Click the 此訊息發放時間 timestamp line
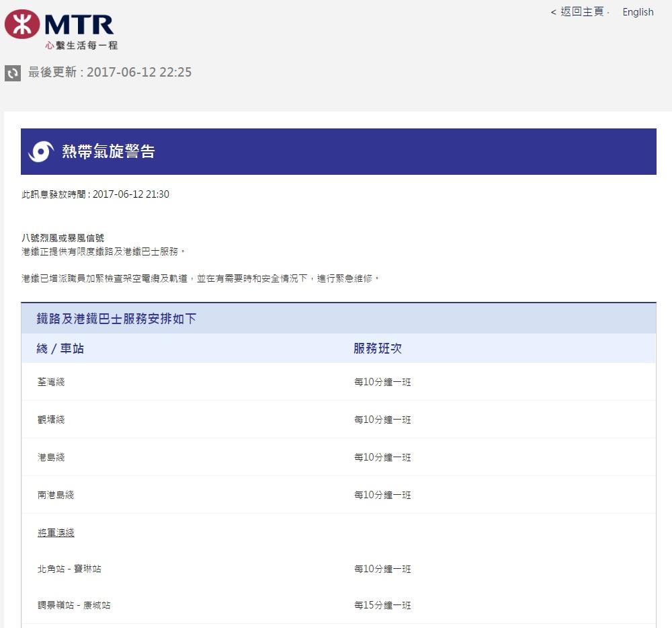 tap(95, 194)
